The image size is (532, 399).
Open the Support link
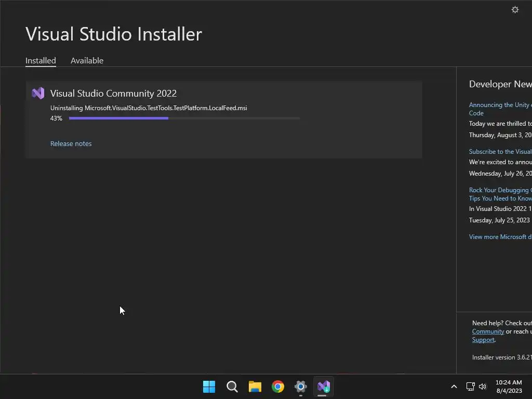pyautogui.click(x=483, y=340)
